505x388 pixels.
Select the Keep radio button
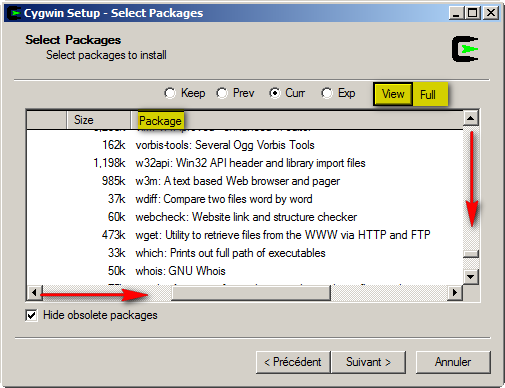pos(170,93)
